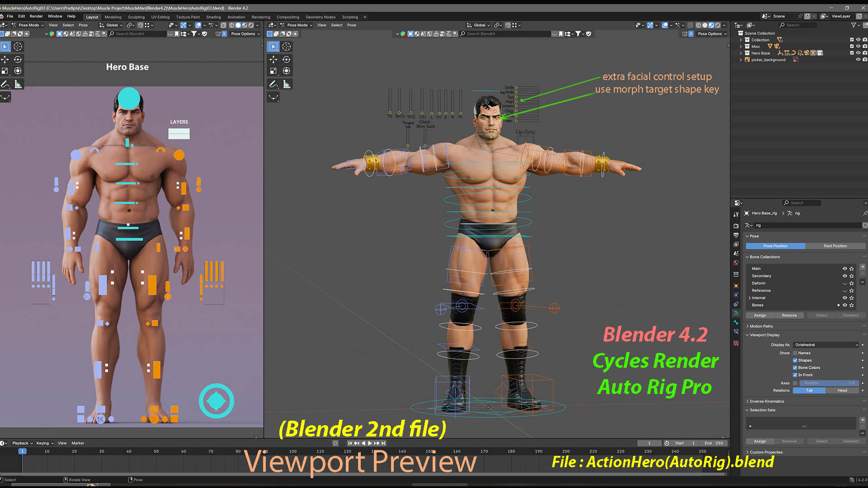868x488 pixels.
Task: Switch to the Sculpting workspace tab
Action: tap(136, 17)
